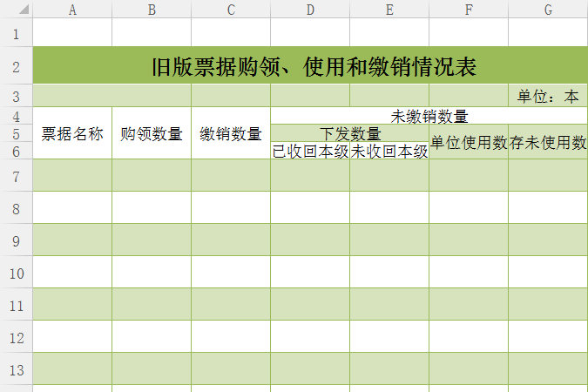This screenshot has width=588, height=392.
Task: Select the 已收回本级 cell
Action: coord(310,151)
